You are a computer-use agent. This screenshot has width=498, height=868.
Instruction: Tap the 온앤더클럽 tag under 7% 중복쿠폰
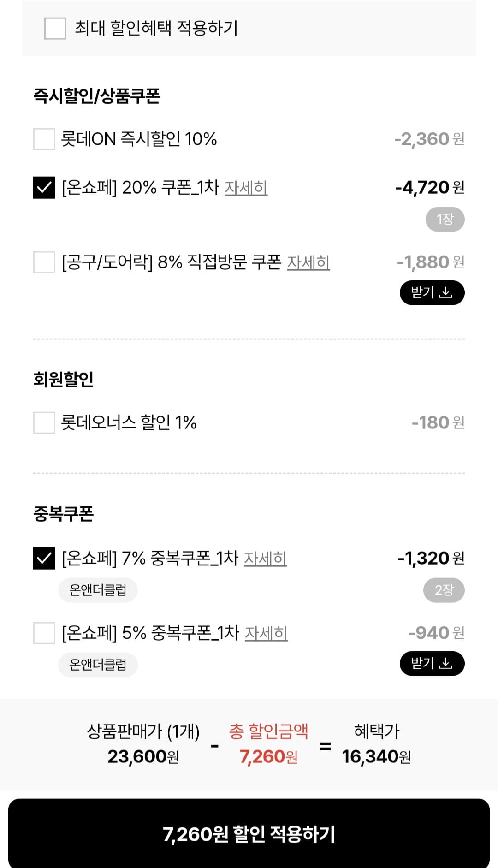(98, 590)
